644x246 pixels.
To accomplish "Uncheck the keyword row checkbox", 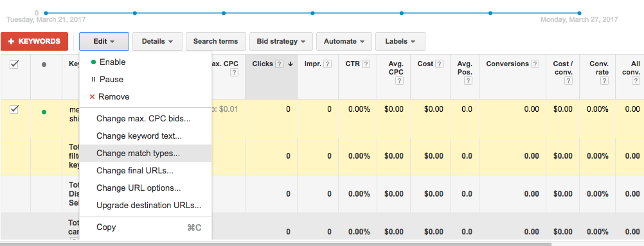I will tap(14, 109).
